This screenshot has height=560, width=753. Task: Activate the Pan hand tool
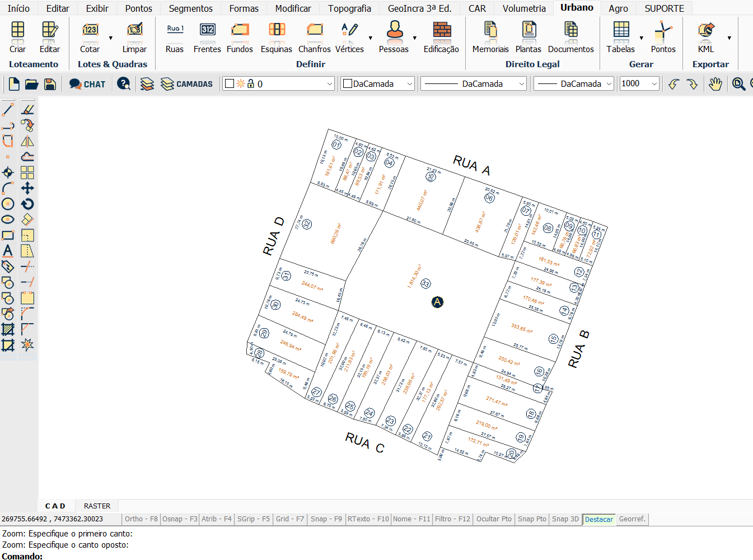715,84
